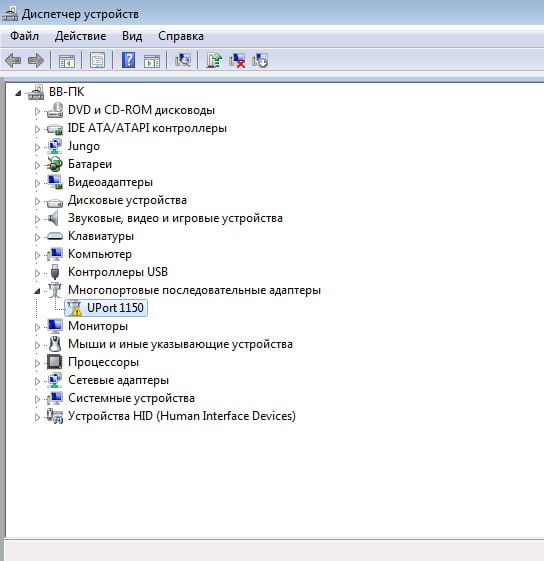The height and width of the screenshot is (561, 544).
Task: Click the disable device toolbar icon
Action: pos(260,60)
